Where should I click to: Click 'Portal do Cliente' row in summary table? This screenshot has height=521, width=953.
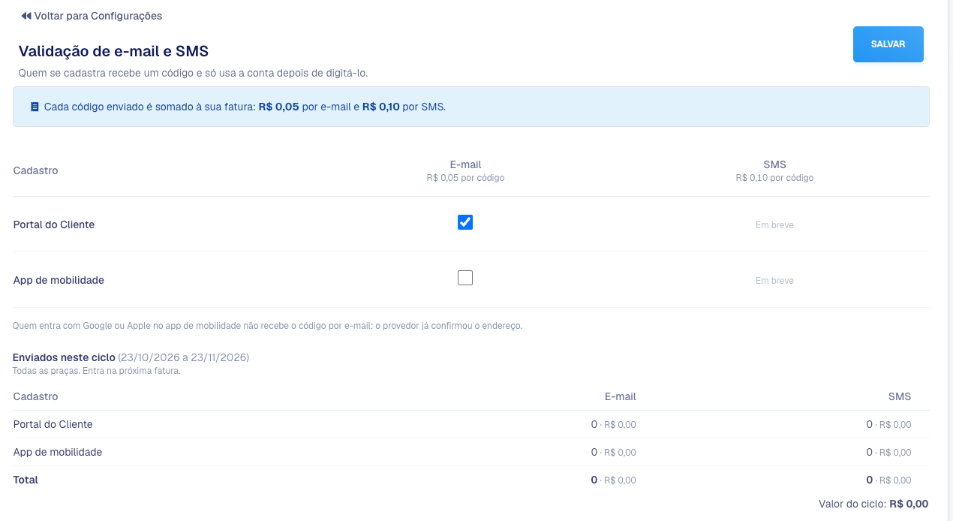(471, 424)
